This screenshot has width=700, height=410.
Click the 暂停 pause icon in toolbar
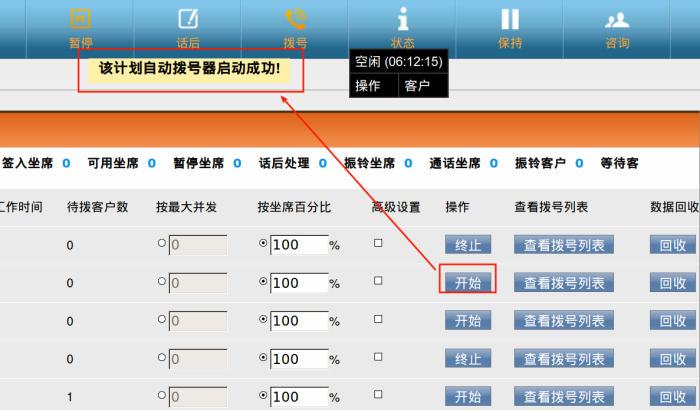point(81,19)
